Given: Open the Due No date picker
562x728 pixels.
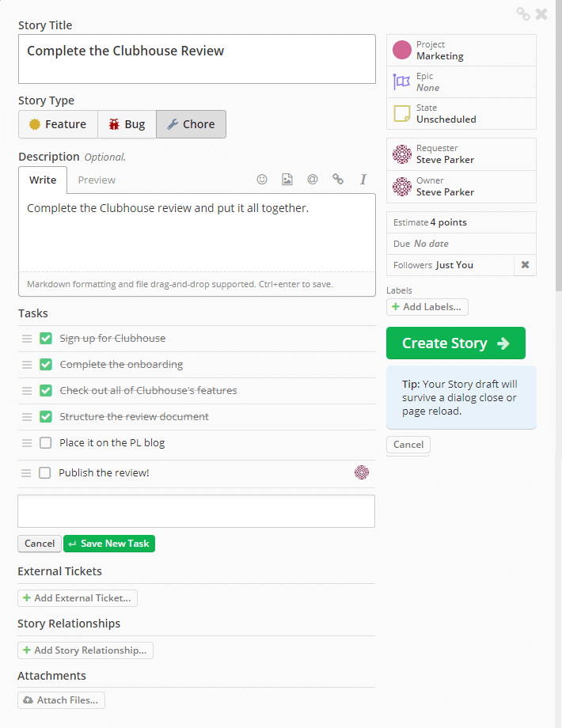Looking at the screenshot, I should pyautogui.click(x=461, y=244).
